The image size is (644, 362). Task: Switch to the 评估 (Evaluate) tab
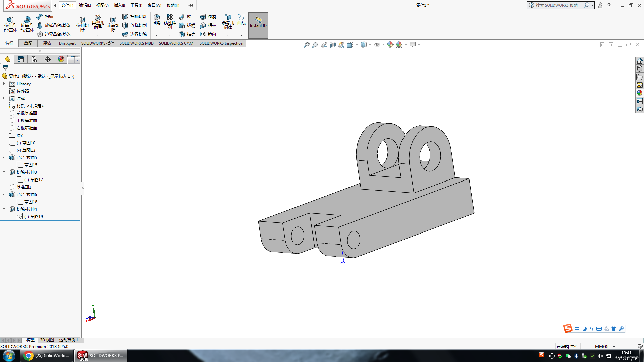tap(47, 43)
